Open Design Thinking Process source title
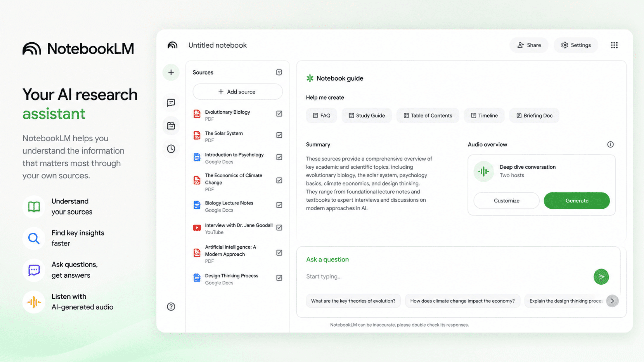Viewport: 644px width, 362px height. pyautogui.click(x=231, y=276)
